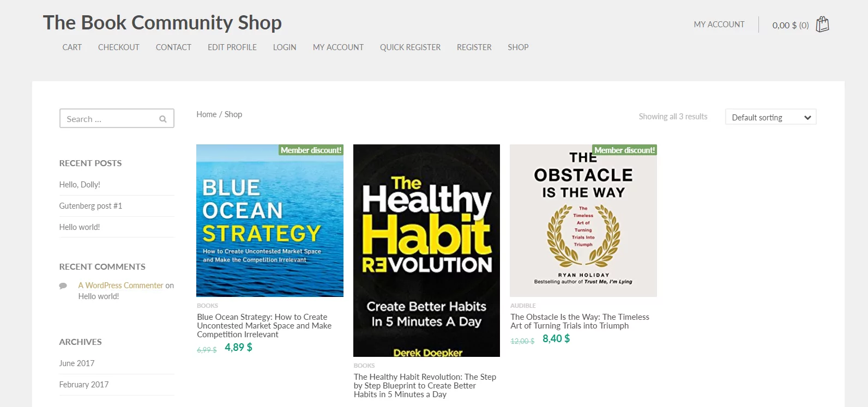868x407 pixels.
Task: Click the Blue Ocean Strategy product title
Action: click(x=264, y=326)
